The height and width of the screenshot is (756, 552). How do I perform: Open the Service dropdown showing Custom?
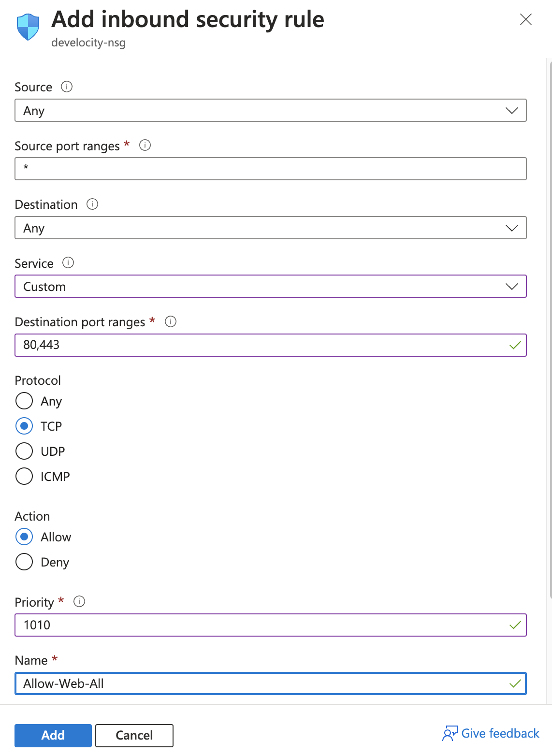point(270,287)
